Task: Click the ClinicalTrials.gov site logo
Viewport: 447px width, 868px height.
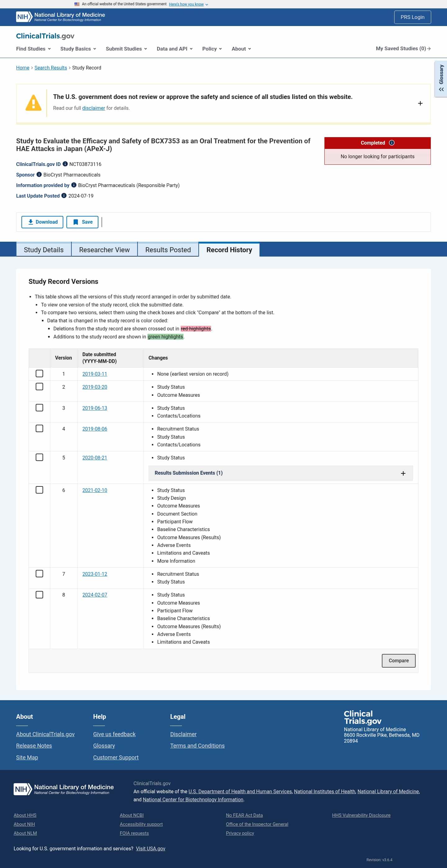Action: pos(45,36)
